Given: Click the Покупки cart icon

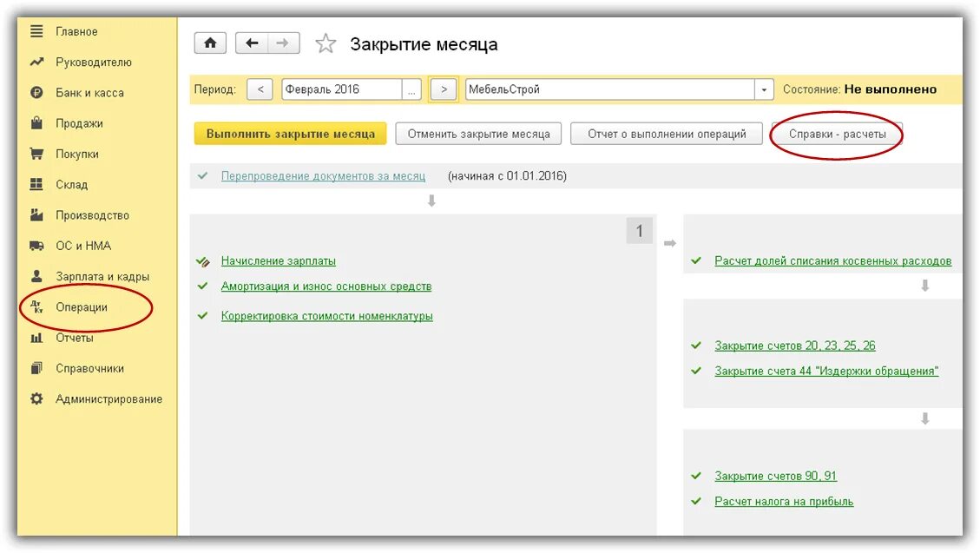Looking at the screenshot, I should click(36, 153).
